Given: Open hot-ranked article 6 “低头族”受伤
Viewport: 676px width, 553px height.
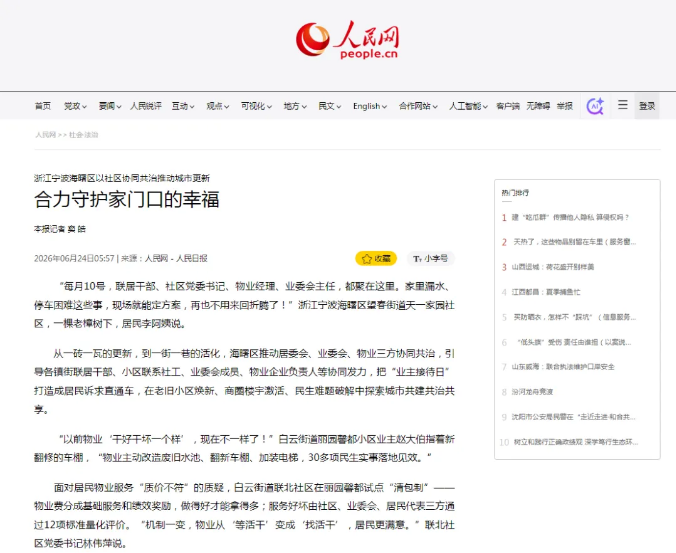Looking at the screenshot, I should (574, 342).
